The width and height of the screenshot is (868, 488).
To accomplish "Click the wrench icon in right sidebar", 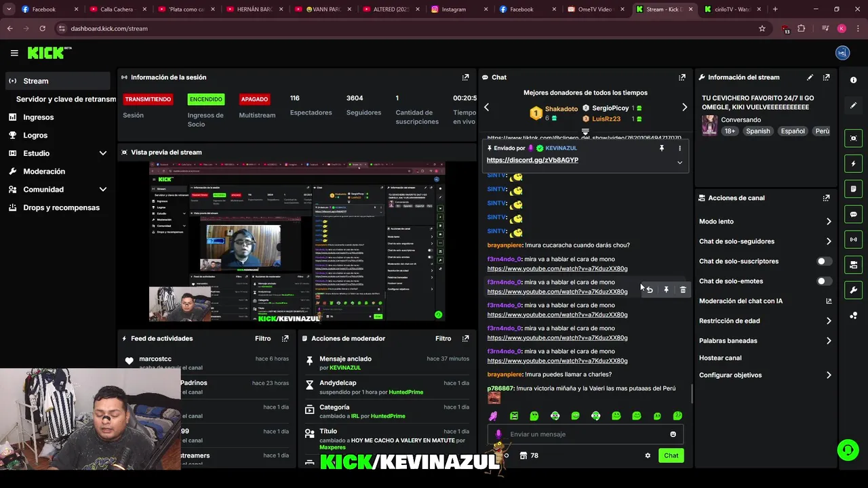I will (853, 290).
